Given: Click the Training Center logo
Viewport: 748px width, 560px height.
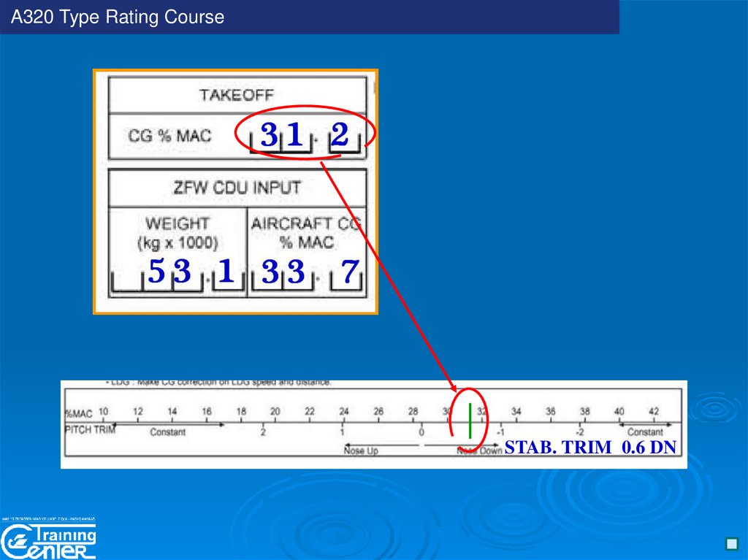Looking at the screenshot, I should point(48,542).
